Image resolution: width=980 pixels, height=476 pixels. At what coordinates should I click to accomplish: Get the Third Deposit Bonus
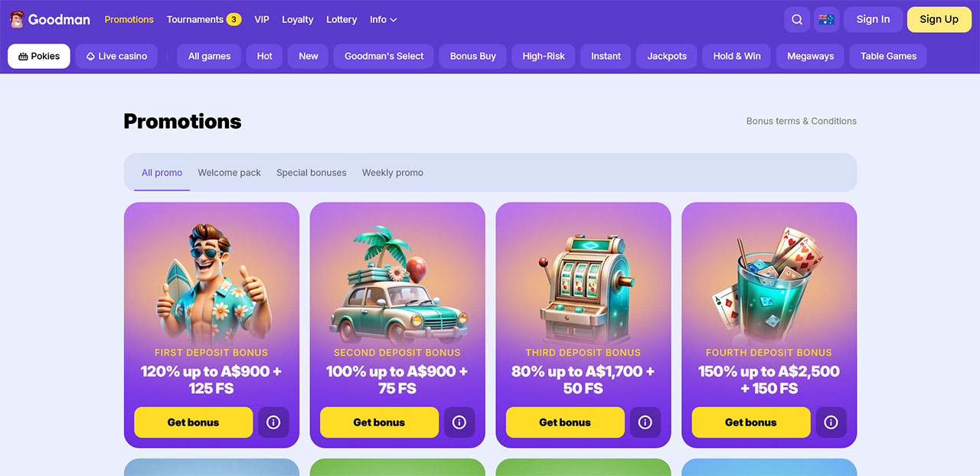click(565, 422)
